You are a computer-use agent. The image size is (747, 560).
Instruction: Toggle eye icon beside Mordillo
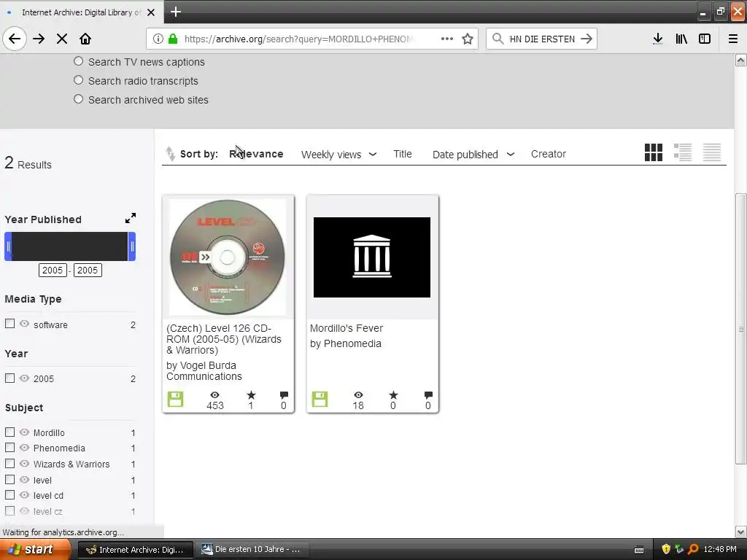[24, 432]
